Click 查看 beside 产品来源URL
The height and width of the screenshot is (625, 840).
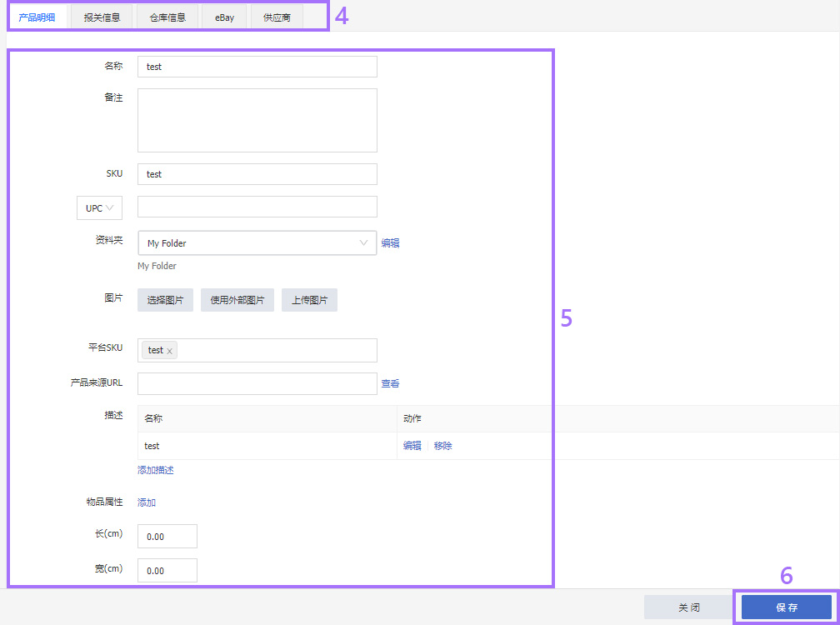point(390,383)
